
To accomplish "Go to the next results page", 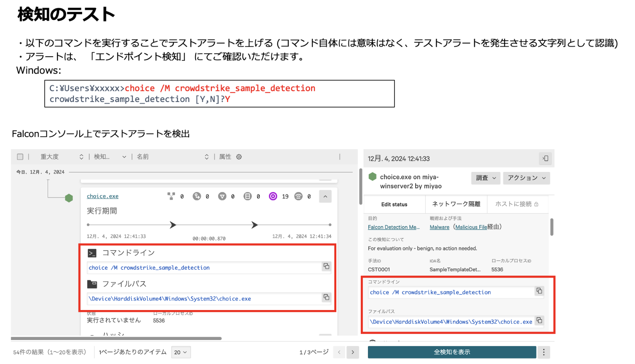I will tap(353, 352).
